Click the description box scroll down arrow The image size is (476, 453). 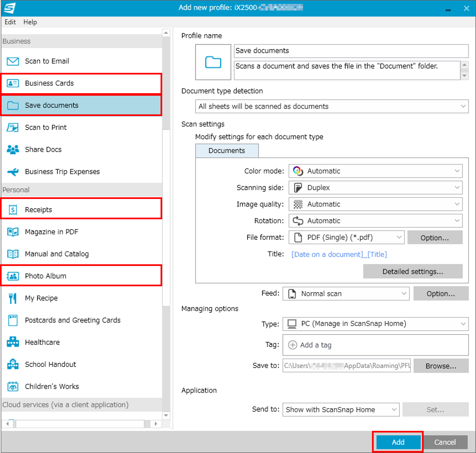pyautogui.click(x=464, y=76)
